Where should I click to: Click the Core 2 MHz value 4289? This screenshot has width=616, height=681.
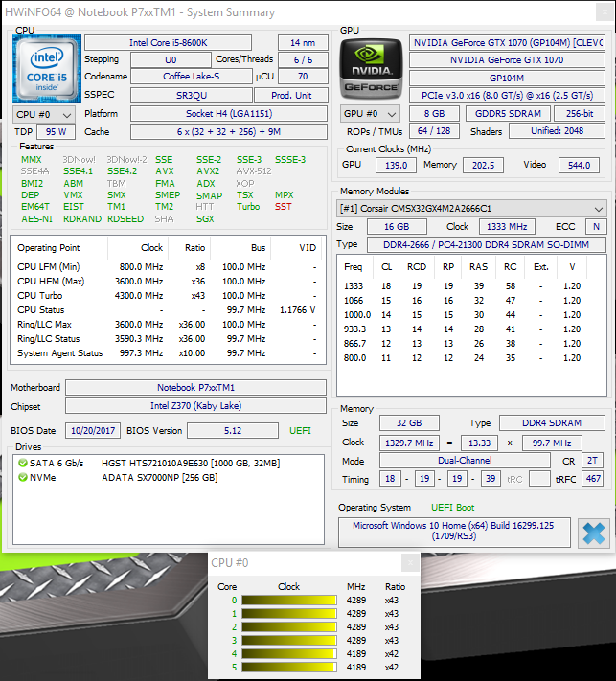[x=356, y=627]
